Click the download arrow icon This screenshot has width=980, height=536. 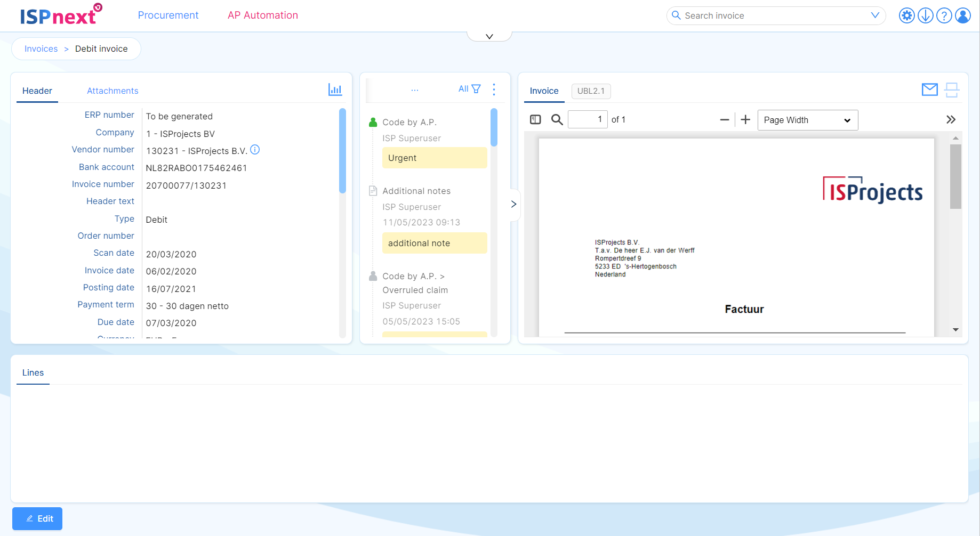926,15
